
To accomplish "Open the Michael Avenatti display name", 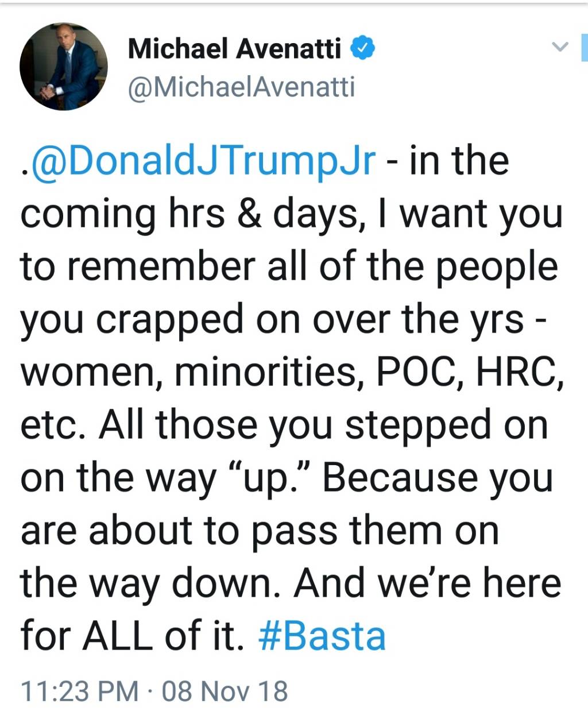I will coord(235,48).
